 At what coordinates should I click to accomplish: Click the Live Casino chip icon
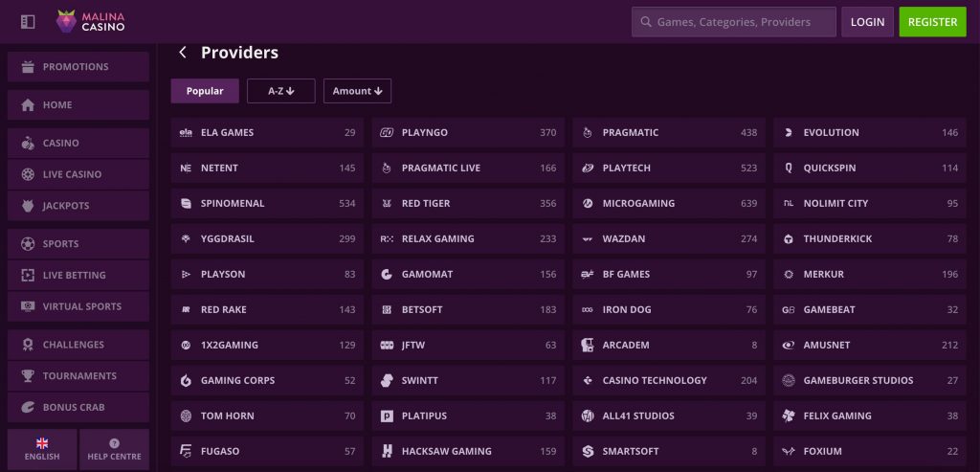coord(28,174)
